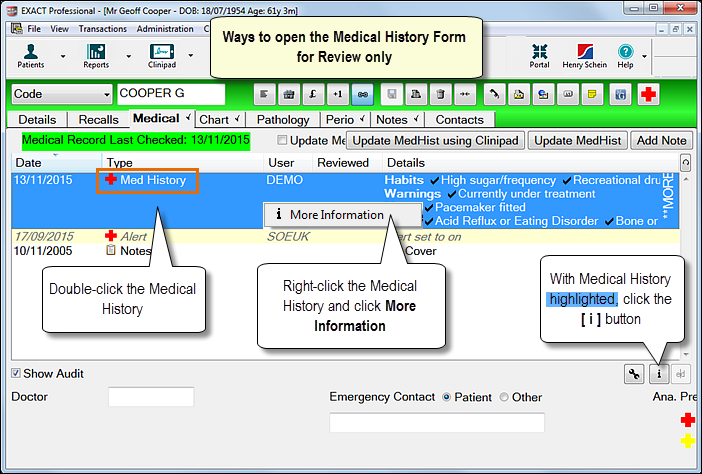Click the wrench icon below the list
The image size is (702, 474).
point(634,374)
